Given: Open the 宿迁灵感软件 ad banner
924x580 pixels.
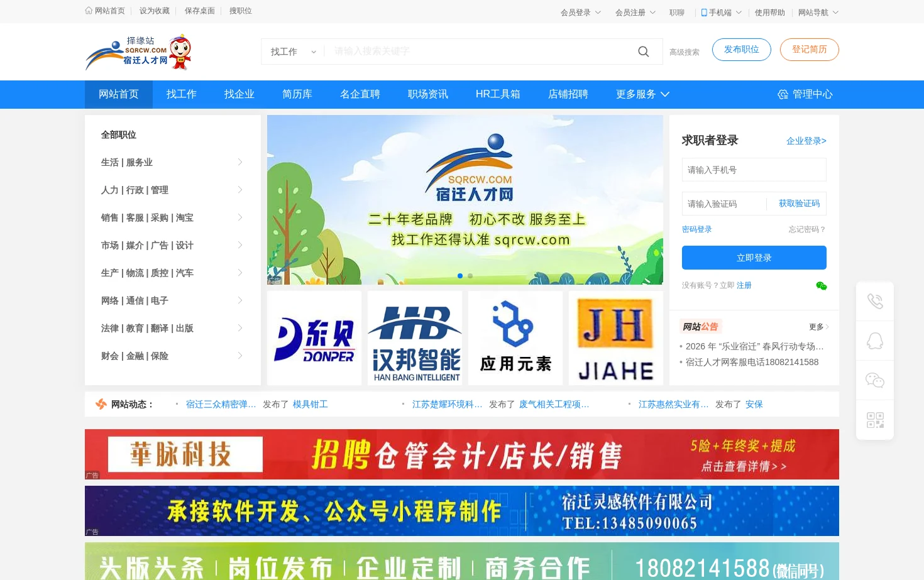Looking at the screenshot, I should (x=462, y=511).
